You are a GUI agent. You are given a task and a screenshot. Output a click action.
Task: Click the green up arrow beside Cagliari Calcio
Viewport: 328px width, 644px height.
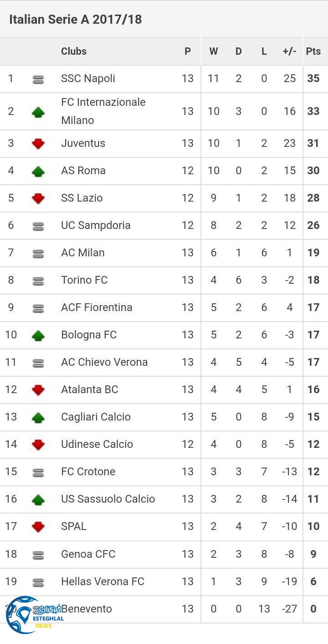pyautogui.click(x=38, y=417)
